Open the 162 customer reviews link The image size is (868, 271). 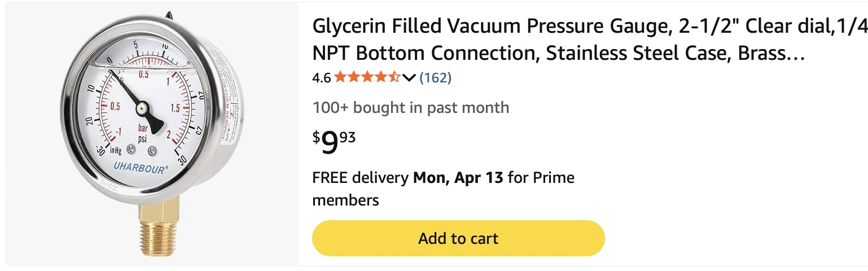tap(435, 77)
